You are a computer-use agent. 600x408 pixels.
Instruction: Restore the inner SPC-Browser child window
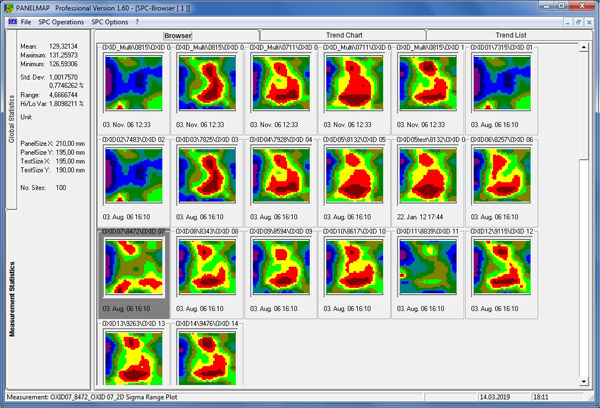click(x=578, y=22)
